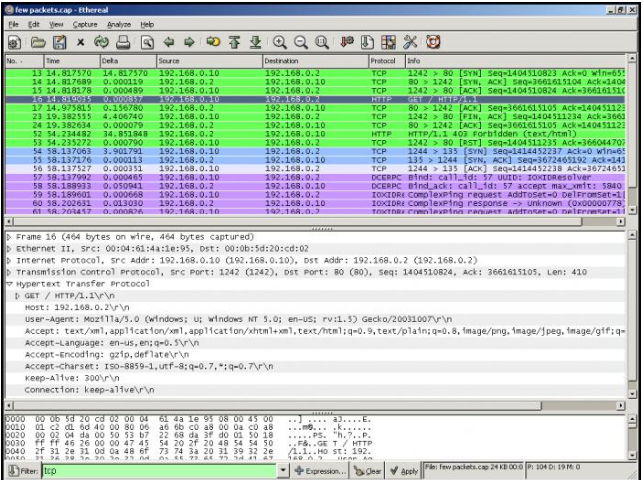This screenshot has height=480, width=643.
Task: Select the User-Agent header line
Action: point(238,319)
